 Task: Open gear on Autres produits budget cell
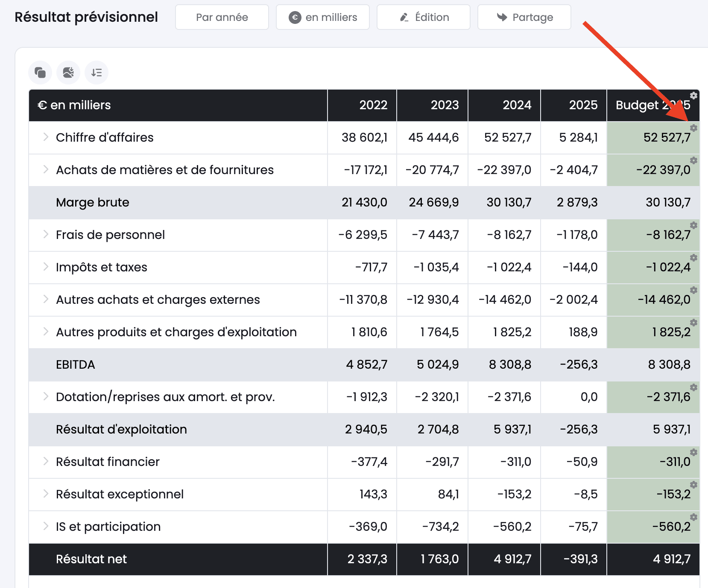(x=693, y=323)
